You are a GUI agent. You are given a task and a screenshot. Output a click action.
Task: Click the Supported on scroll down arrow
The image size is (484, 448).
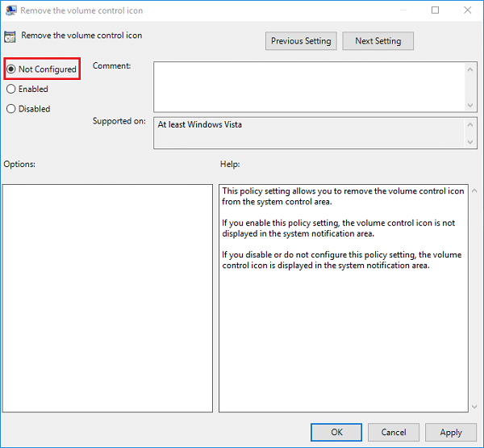coord(470,142)
